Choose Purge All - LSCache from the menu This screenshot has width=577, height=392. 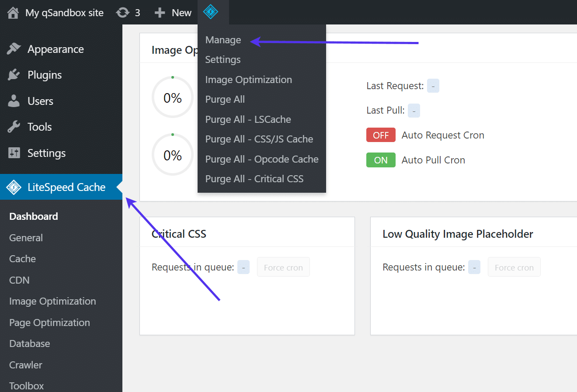pos(248,119)
